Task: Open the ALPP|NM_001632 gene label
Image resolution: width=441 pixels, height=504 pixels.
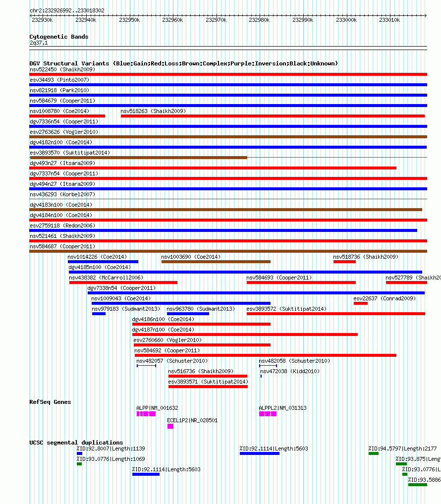Action: pos(157,408)
